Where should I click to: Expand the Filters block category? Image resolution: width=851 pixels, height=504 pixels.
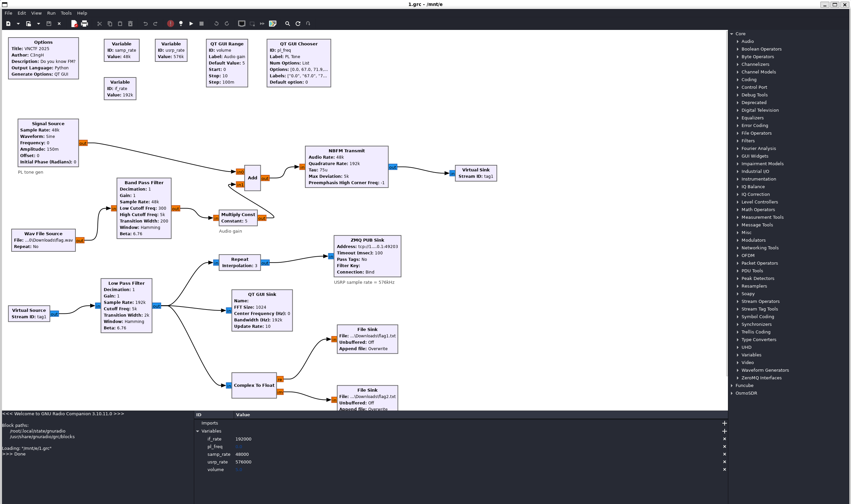[x=738, y=141]
